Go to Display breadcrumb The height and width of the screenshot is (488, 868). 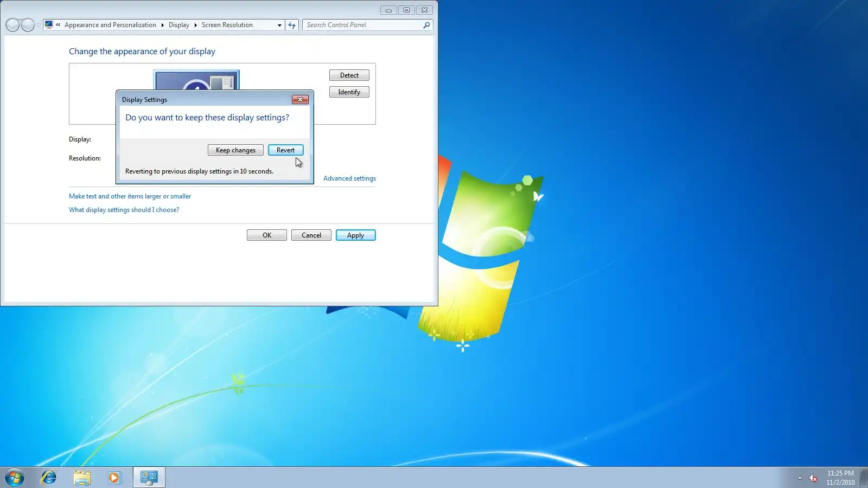[179, 25]
